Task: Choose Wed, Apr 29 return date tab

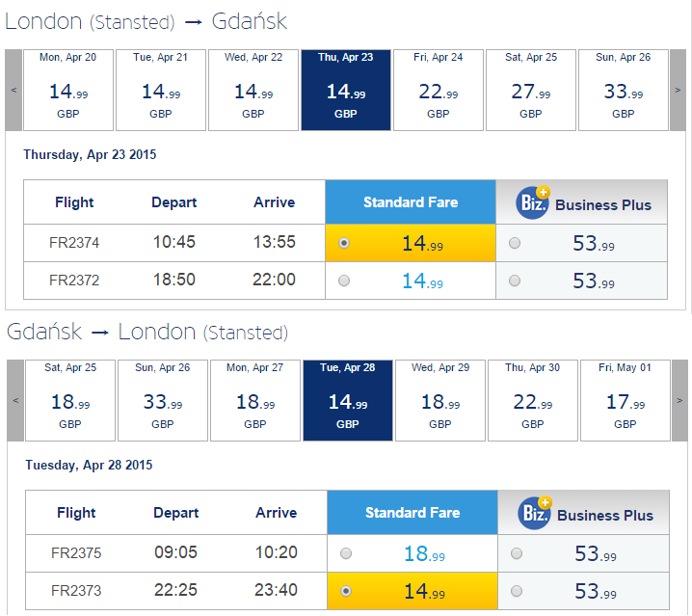Action: point(440,400)
